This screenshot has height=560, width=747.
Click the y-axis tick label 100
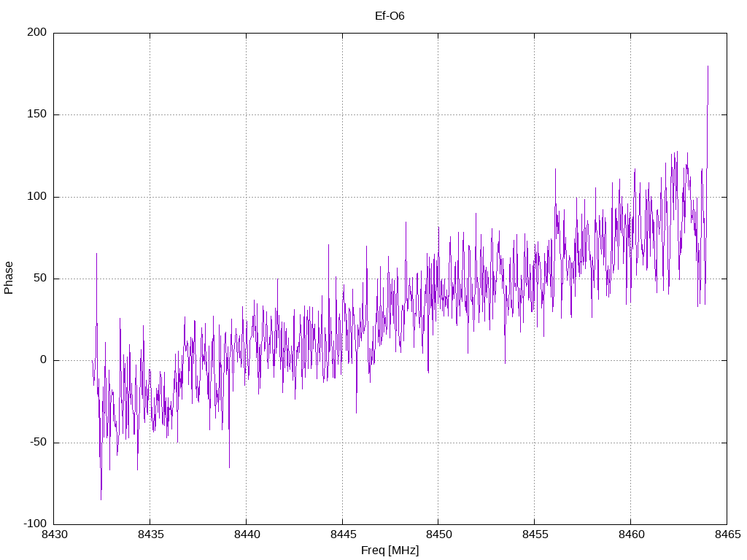[37, 196]
